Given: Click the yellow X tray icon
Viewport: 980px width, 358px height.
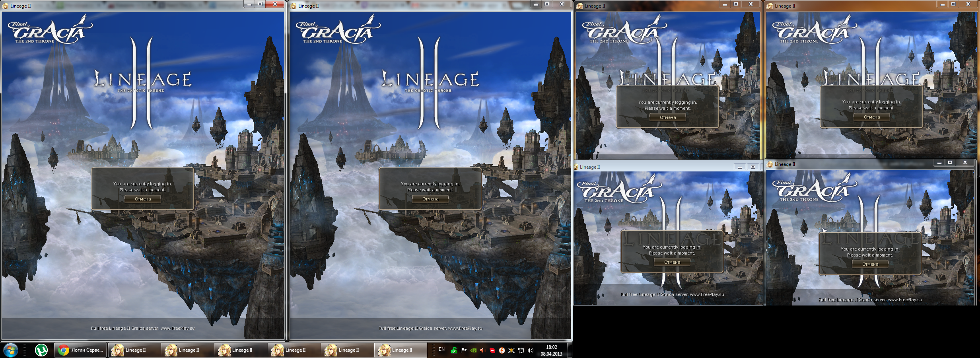Looking at the screenshot, I should pos(511,350).
